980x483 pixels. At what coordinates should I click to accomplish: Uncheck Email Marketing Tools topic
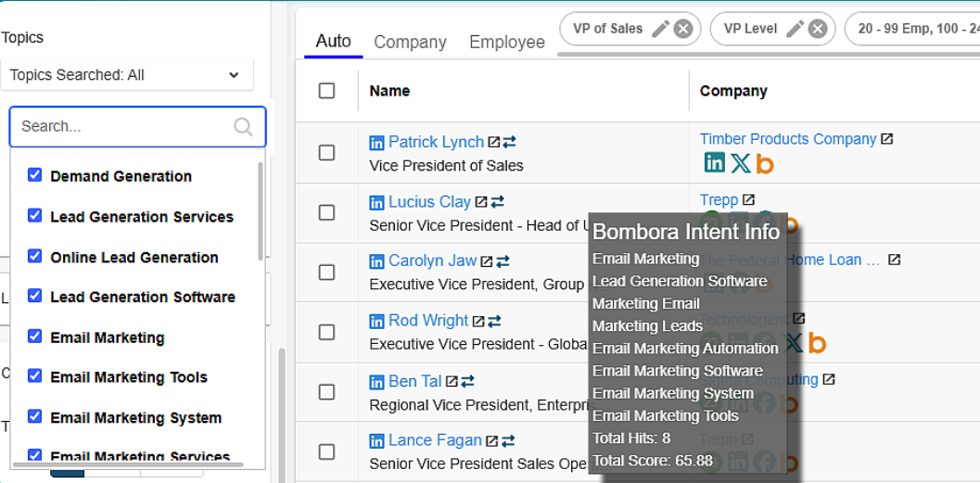point(35,375)
